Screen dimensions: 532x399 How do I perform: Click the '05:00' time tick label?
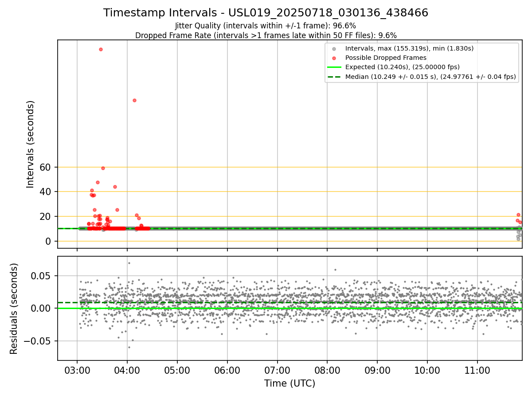(177, 370)
